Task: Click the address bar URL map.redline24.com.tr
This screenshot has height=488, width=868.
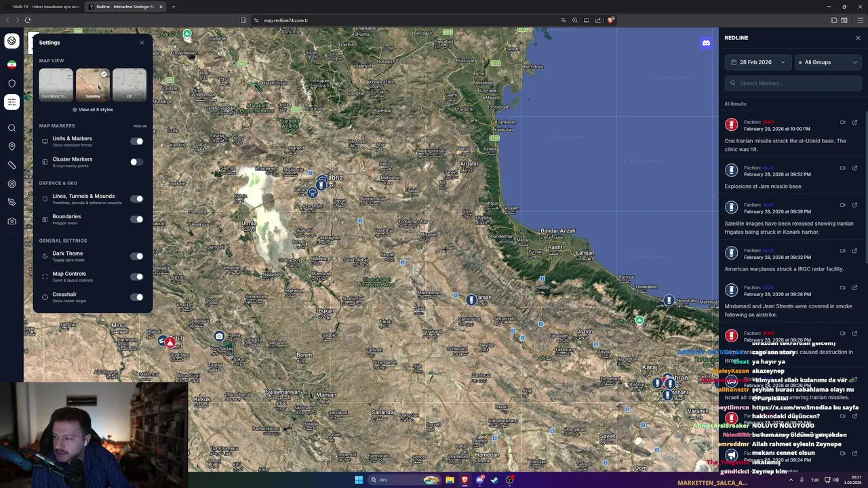Action: [x=285, y=20]
